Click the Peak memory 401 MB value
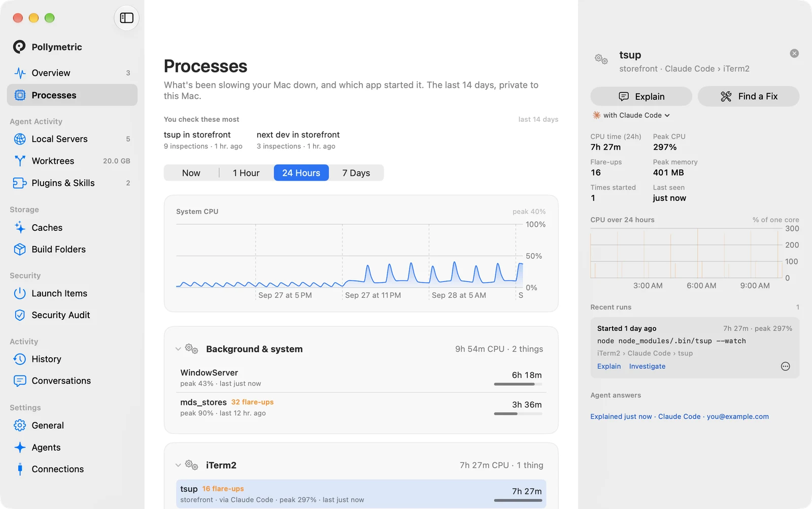This screenshot has height=509, width=812. pyautogui.click(x=668, y=173)
